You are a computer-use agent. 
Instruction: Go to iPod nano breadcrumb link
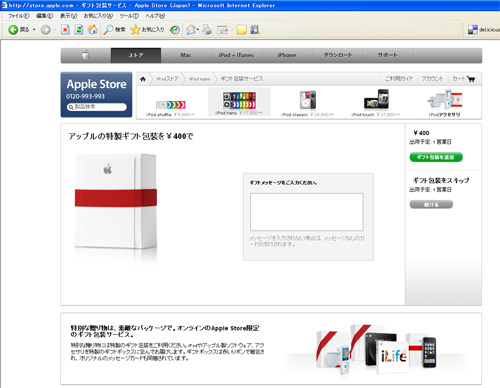click(x=200, y=79)
